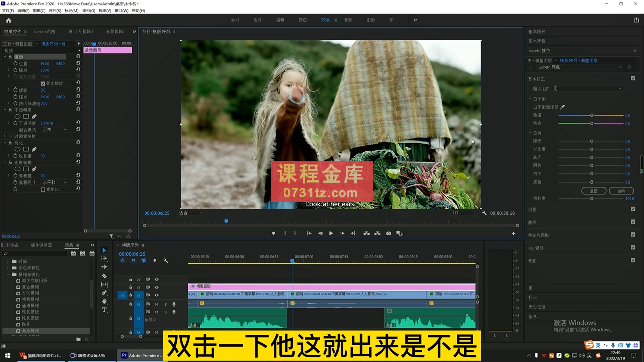The image size is (644, 362).
Task: Disable the 基本校正 section checkbox
Action: click(x=633, y=78)
